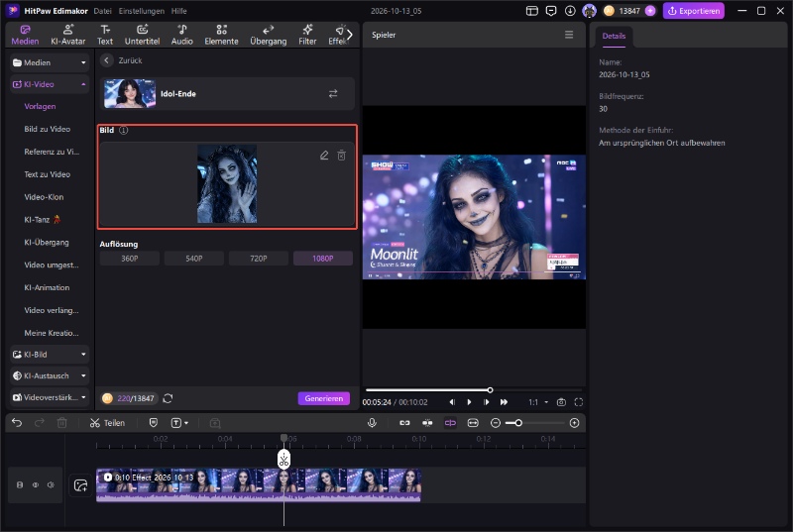This screenshot has width=793, height=532.
Task: Open the download center icon
Action: click(570, 11)
